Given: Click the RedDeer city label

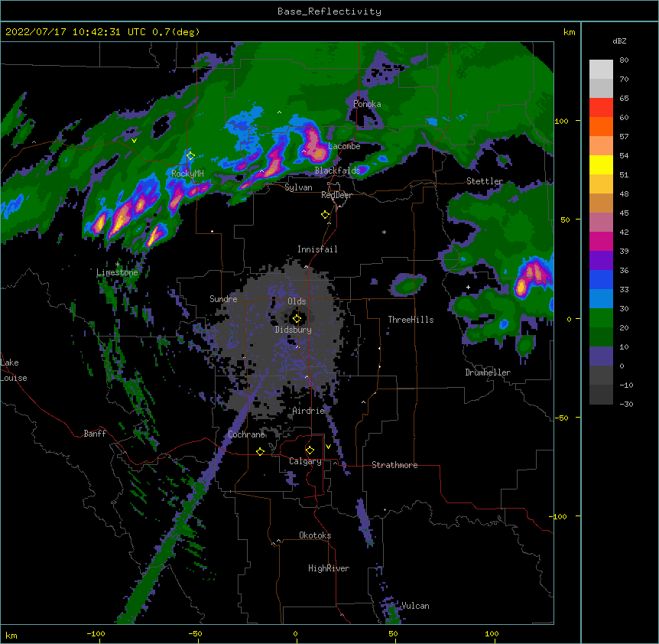Looking at the screenshot, I should (x=336, y=195).
